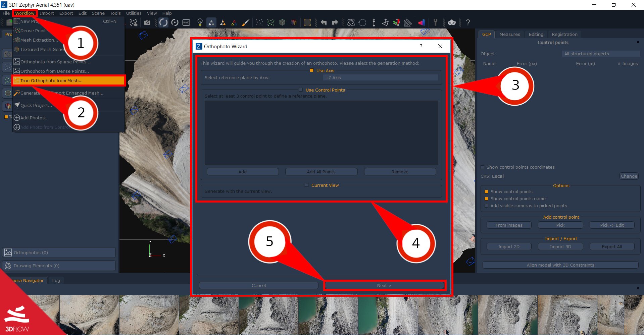
Task: Check Add visible cameras to picked points
Action: click(486, 206)
